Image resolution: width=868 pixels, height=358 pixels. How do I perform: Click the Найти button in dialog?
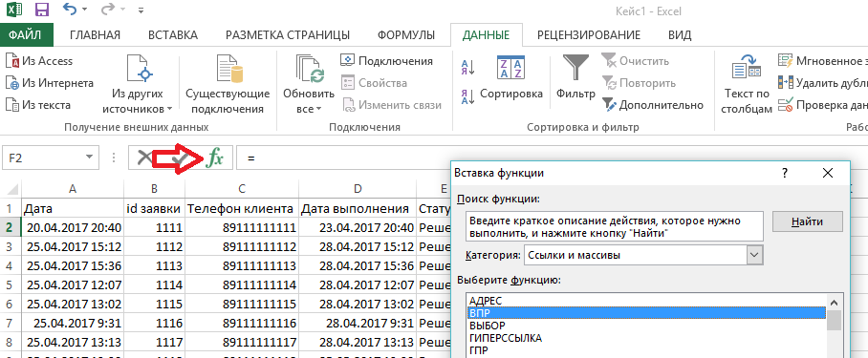coord(807,221)
